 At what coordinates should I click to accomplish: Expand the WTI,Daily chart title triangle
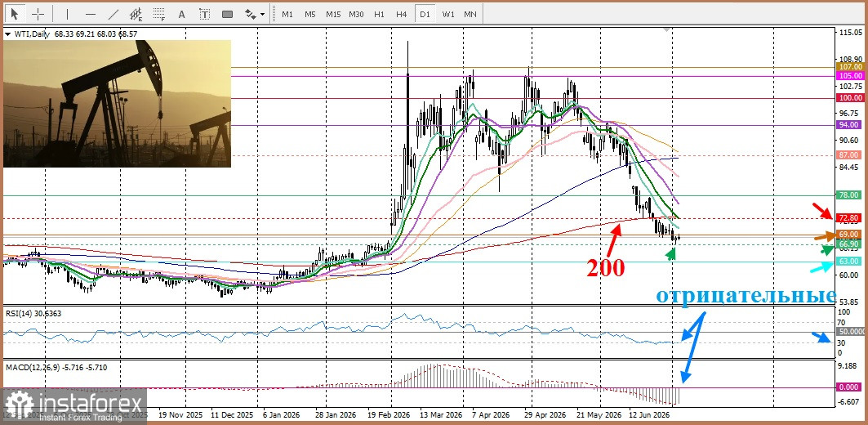[7, 34]
